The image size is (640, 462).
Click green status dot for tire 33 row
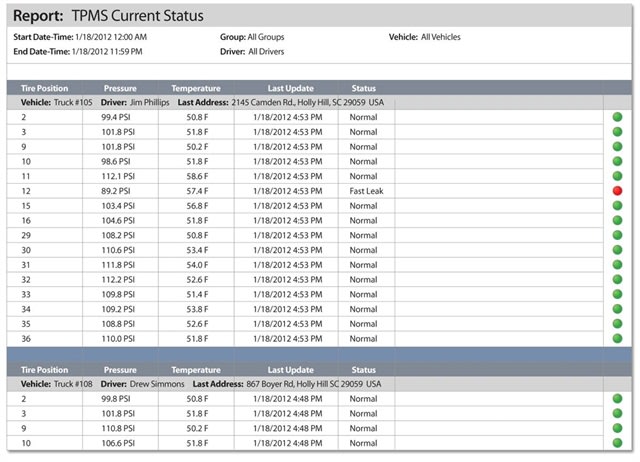617,295
